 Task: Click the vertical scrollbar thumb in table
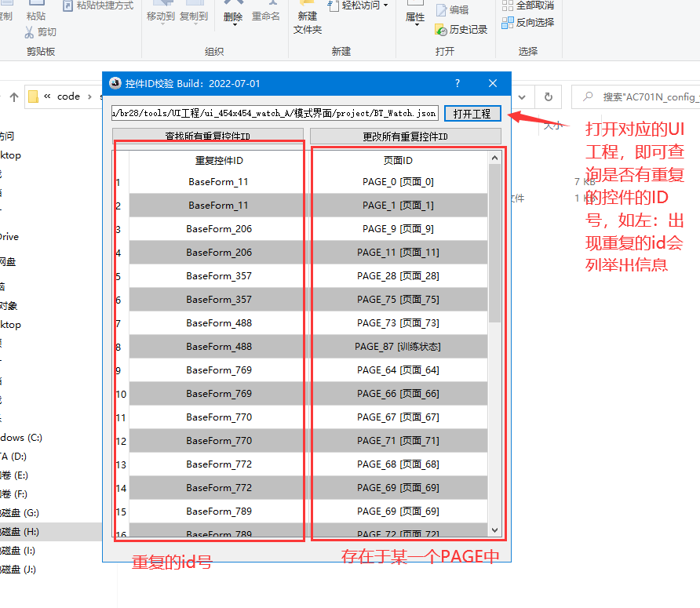494,243
